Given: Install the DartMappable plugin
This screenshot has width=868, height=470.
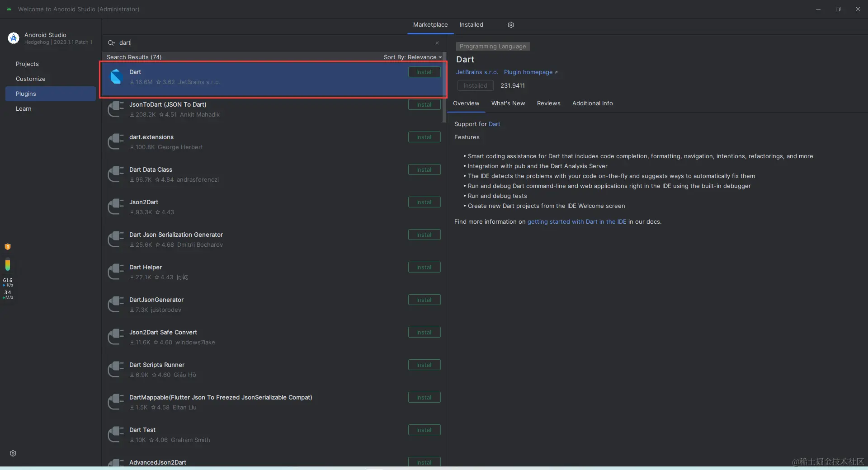Looking at the screenshot, I should 425,397.
